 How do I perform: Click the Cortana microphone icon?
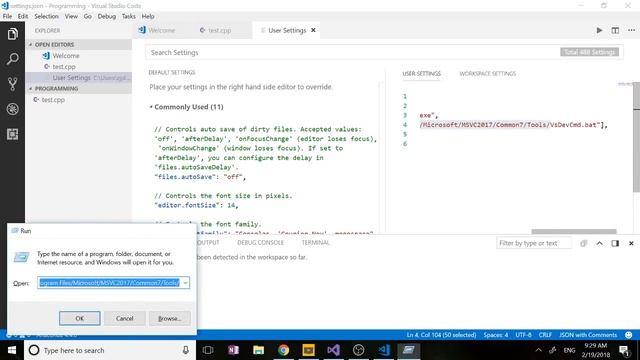pos(185,350)
